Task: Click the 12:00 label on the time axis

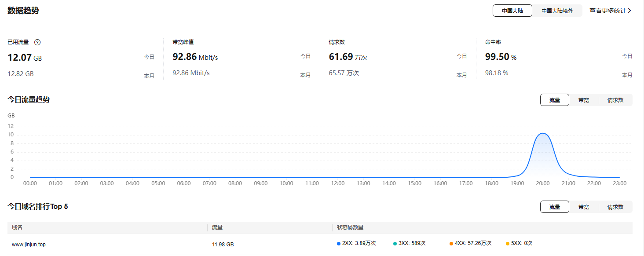Action: point(338,183)
